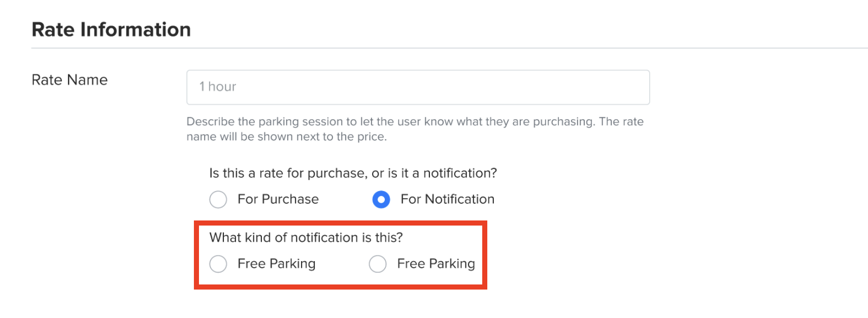The image size is (868, 318).
Task: Select the second Free Parking radio button
Action: click(x=378, y=264)
